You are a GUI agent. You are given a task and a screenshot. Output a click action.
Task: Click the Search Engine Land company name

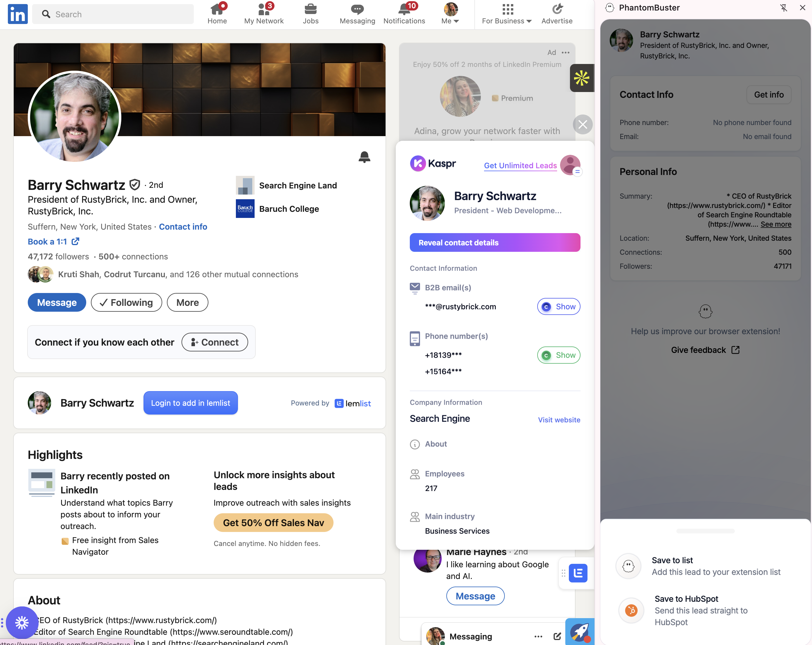click(x=298, y=185)
